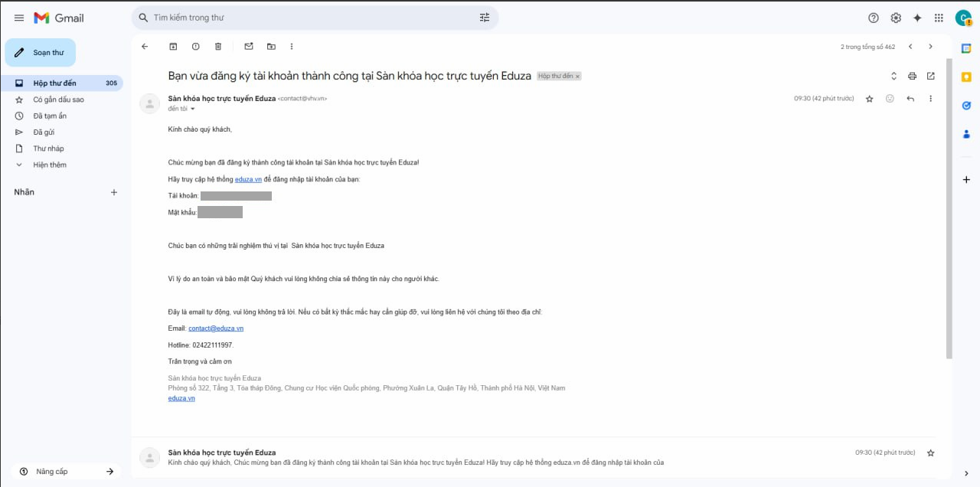Show recipient details dropdown next to 'đến tôi'
Image resolution: width=980 pixels, height=487 pixels.
(193, 109)
